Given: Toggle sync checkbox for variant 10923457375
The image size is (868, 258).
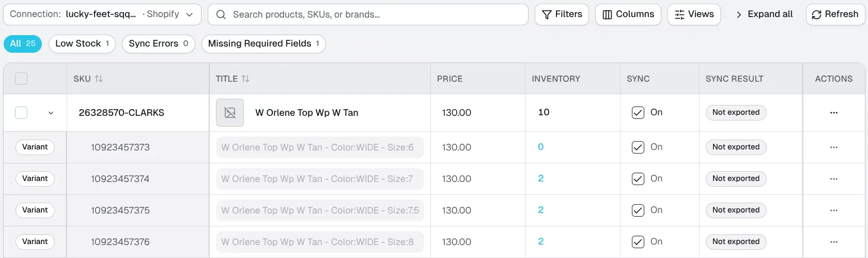Looking at the screenshot, I should coord(638,210).
